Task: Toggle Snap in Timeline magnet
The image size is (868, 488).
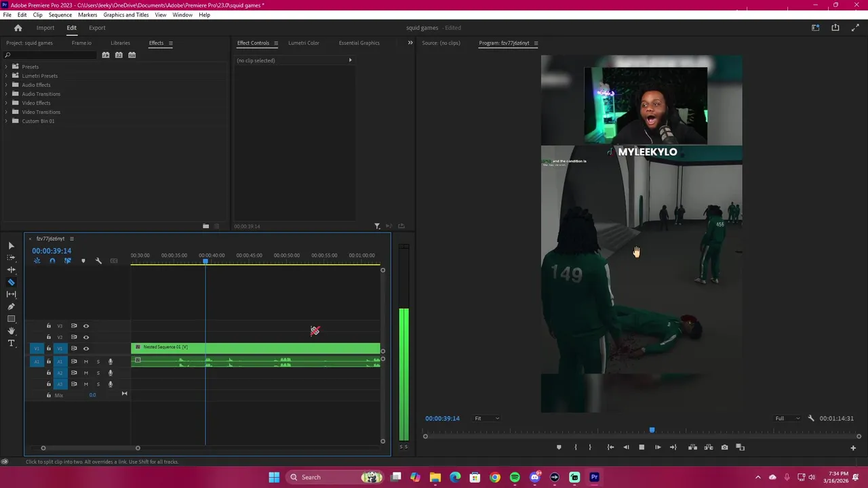Action: 52,261
